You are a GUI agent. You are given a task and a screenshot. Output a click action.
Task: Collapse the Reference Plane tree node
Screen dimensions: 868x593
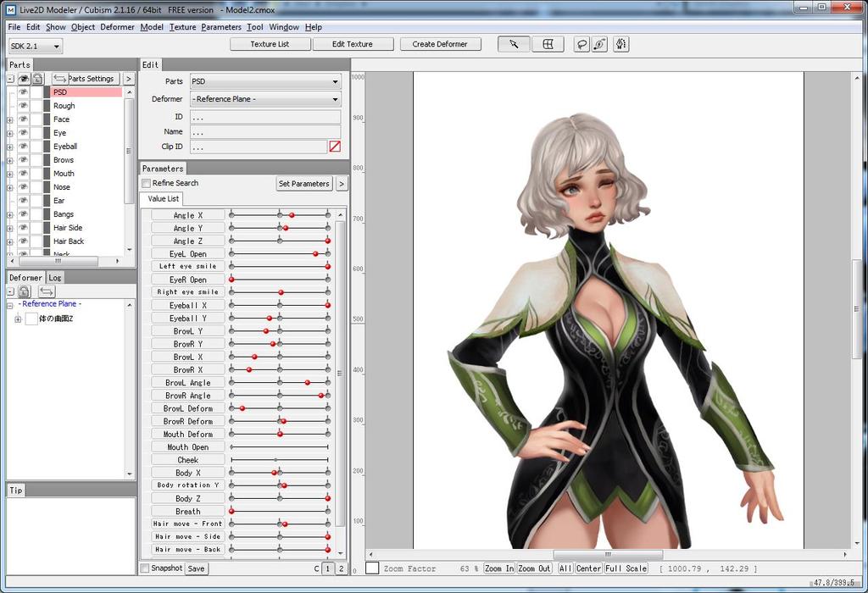(x=10, y=305)
